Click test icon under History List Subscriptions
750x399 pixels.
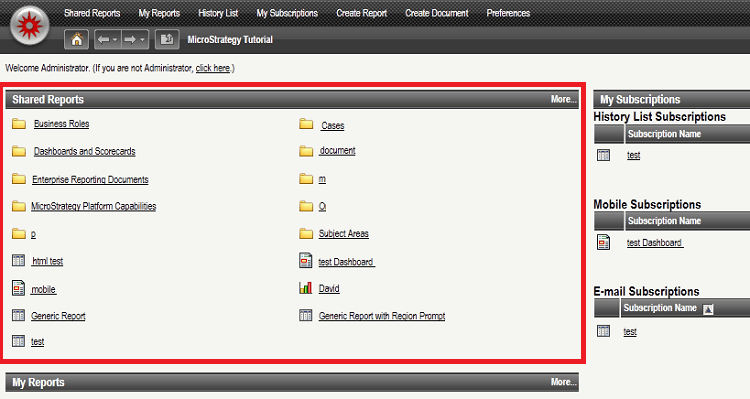click(x=604, y=155)
